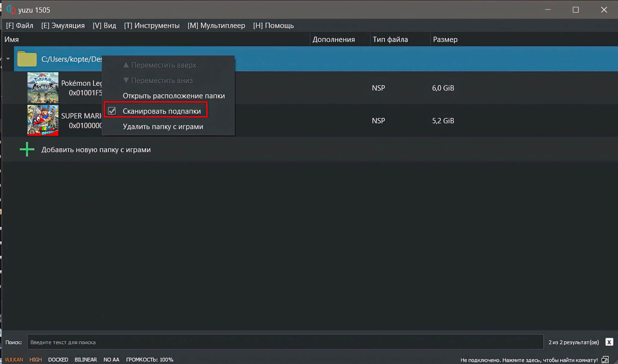
Task: Click the yuzu logo in title bar
Action: point(11,10)
